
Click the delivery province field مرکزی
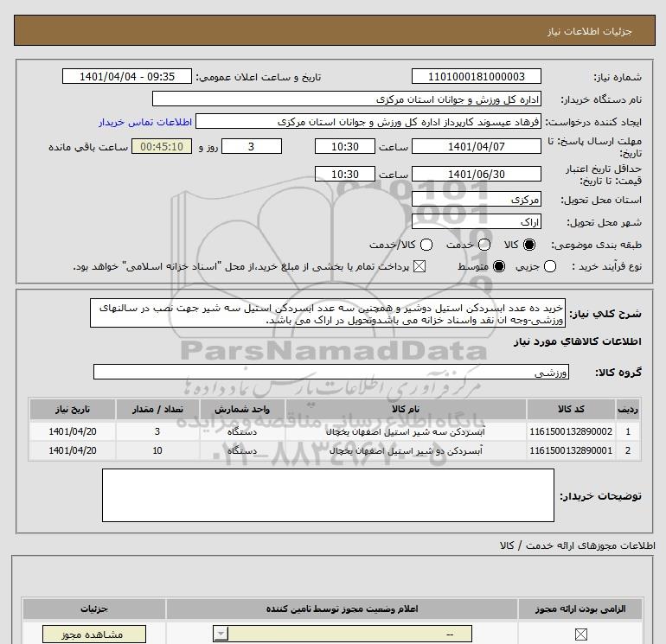pyautogui.click(x=476, y=199)
